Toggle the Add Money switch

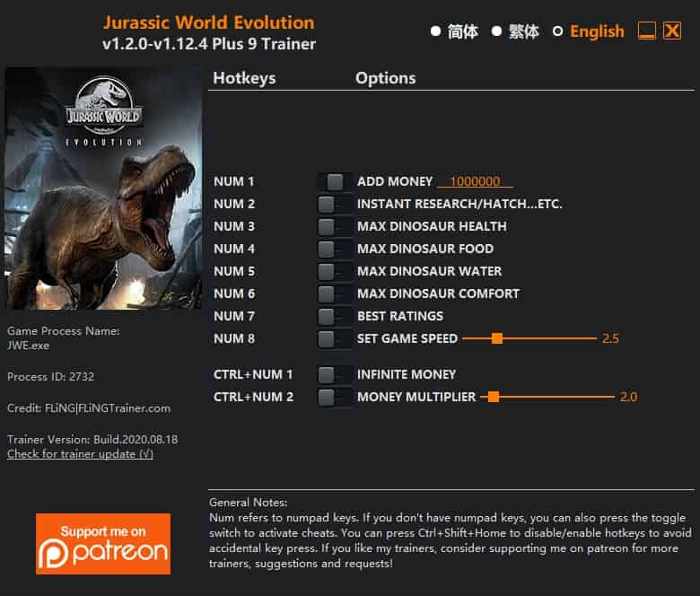(x=335, y=181)
